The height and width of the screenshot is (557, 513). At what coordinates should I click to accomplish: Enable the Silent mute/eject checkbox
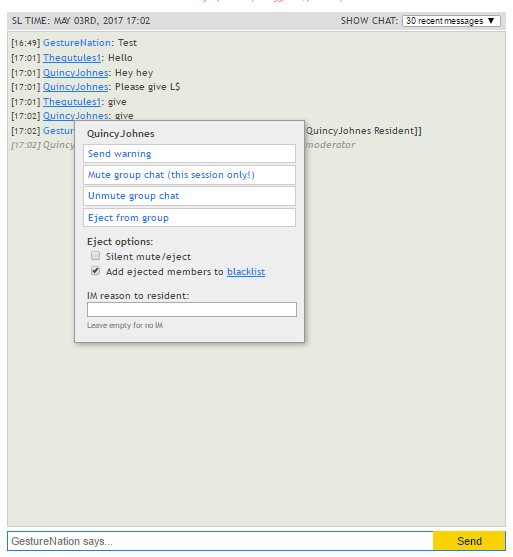point(95,256)
